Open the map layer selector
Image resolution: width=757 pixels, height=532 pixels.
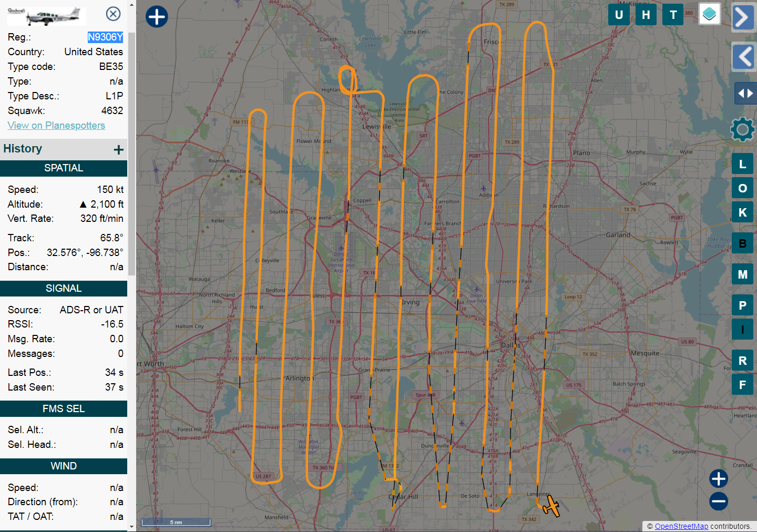[709, 14]
